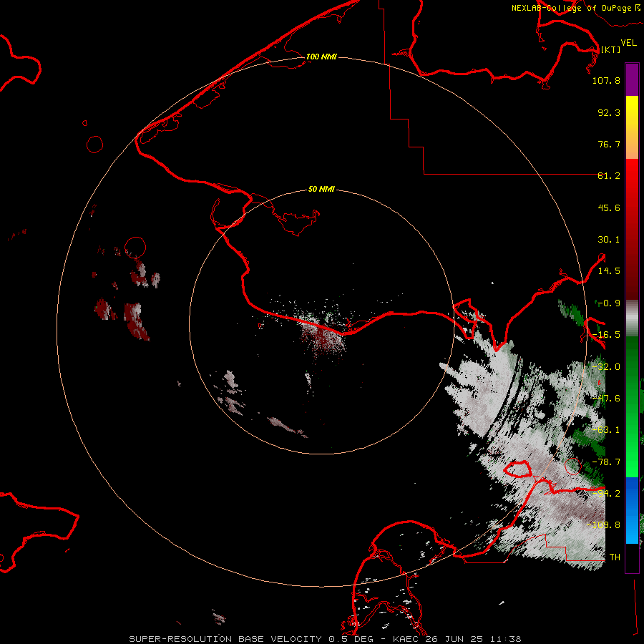644x644 pixels.
Task: Select the 76.7 legend value
Action: click(609, 144)
